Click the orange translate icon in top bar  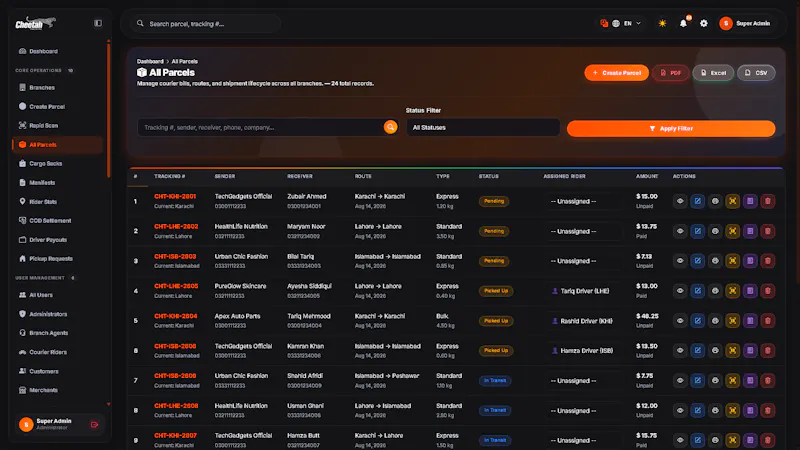(604, 23)
